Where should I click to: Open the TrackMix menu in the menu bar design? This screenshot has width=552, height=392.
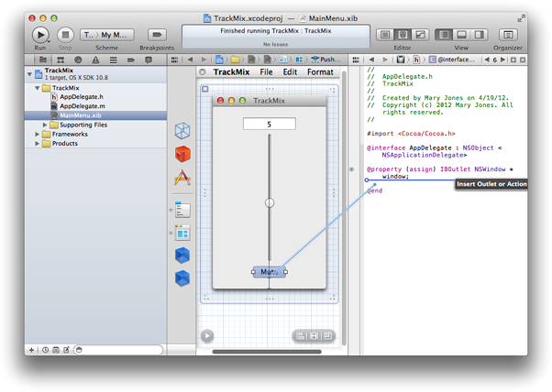(231, 72)
